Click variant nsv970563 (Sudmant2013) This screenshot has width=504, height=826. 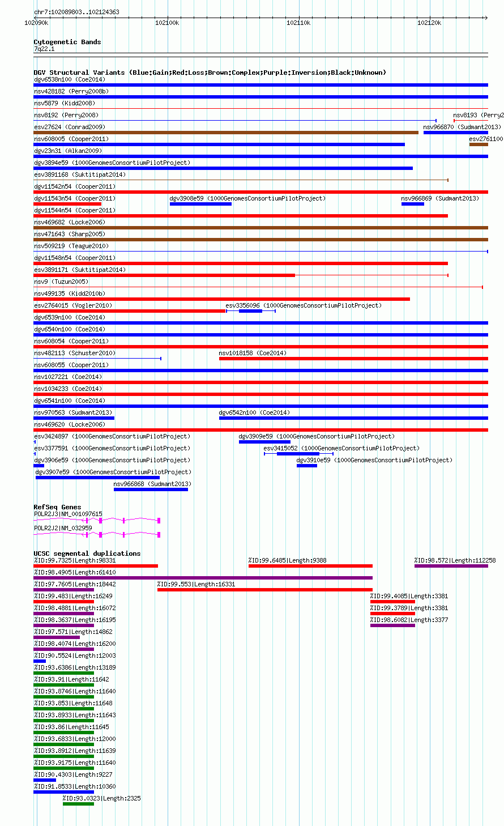pyautogui.click(x=74, y=418)
